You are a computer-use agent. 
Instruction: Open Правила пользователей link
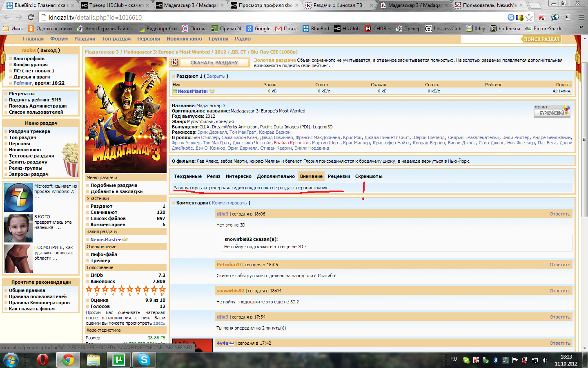coord(38,296)
